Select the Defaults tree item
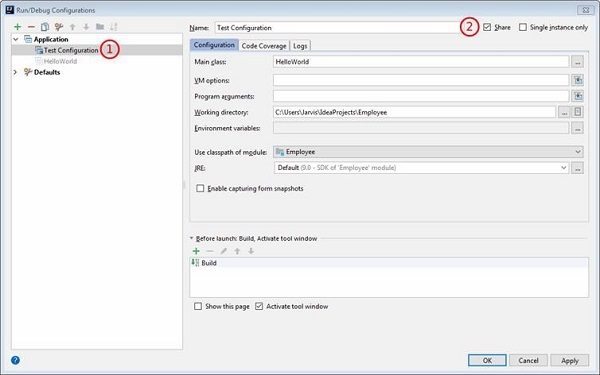The height and width of the screenshot is (375, 600). tap(47, 72)
